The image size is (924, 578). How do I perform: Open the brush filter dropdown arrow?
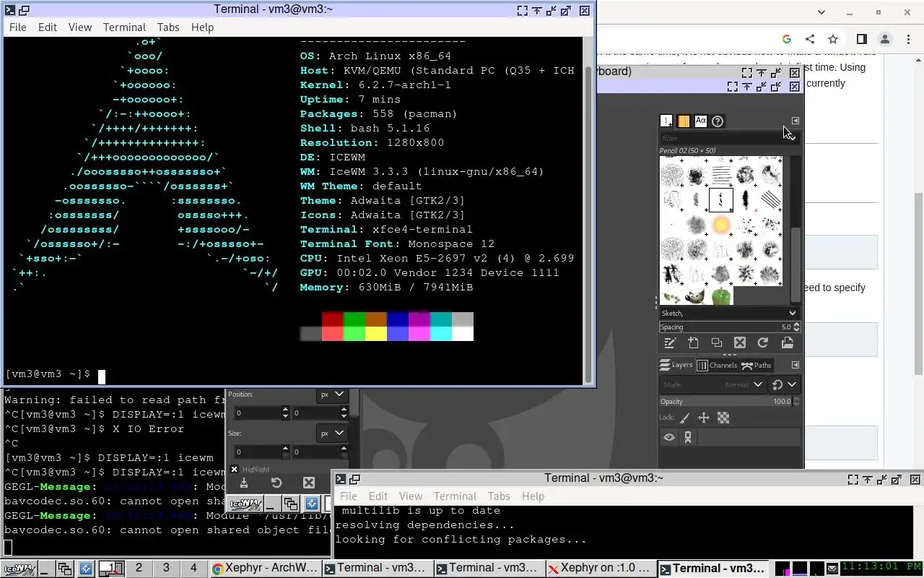792,138
